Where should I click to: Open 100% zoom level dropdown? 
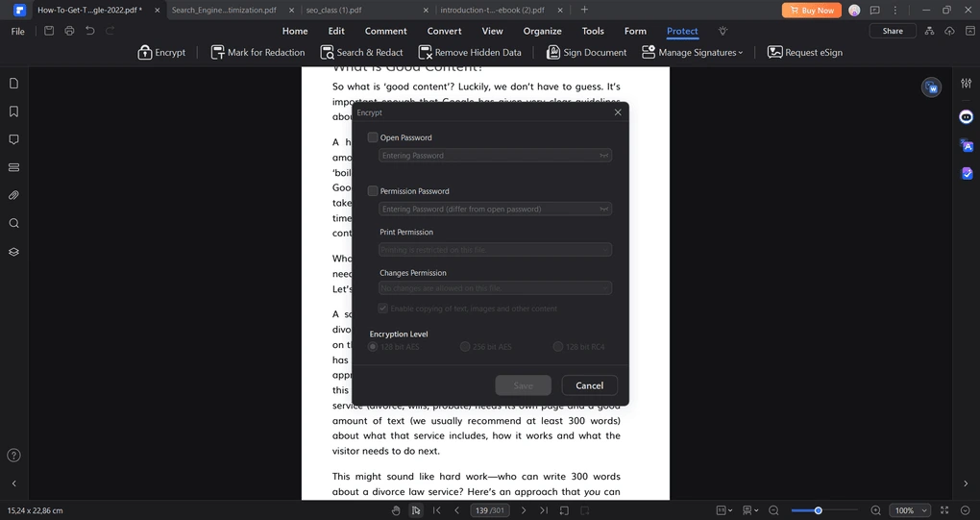point(909,510)
